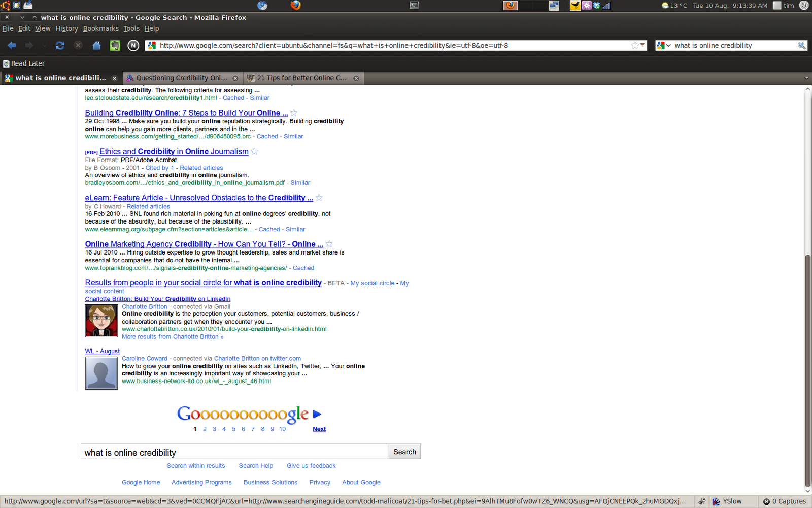Open Charlotte Britton's LinkedIn credibility result

point(158,299)
